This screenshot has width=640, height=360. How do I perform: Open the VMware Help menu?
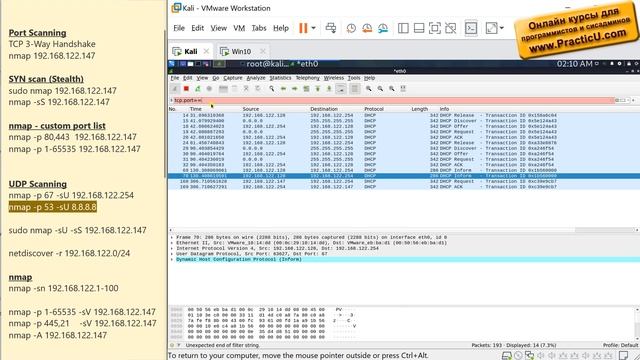pos(281,28)
